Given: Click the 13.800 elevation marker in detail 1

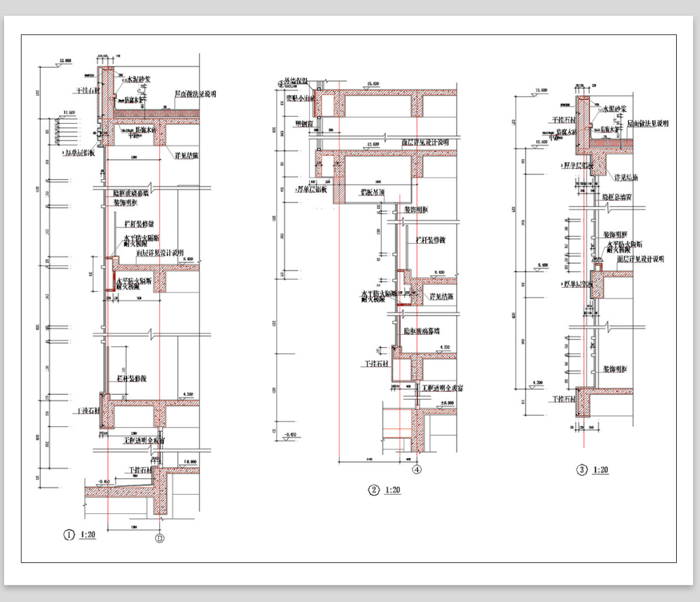Looking at the screenshot, I should click(66, 61).
